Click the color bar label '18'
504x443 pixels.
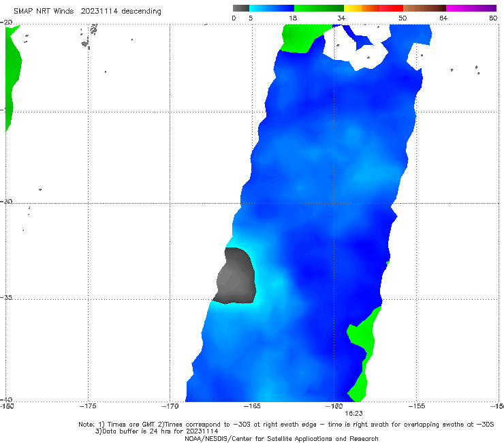point(293,18)
